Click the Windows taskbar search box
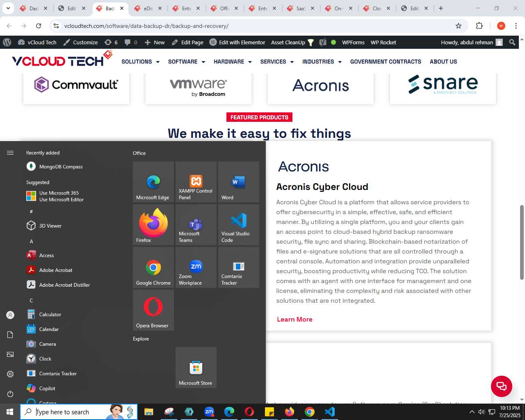Image resolution: width=525 pixels, height=420 pixels. [x=79, y=412]
